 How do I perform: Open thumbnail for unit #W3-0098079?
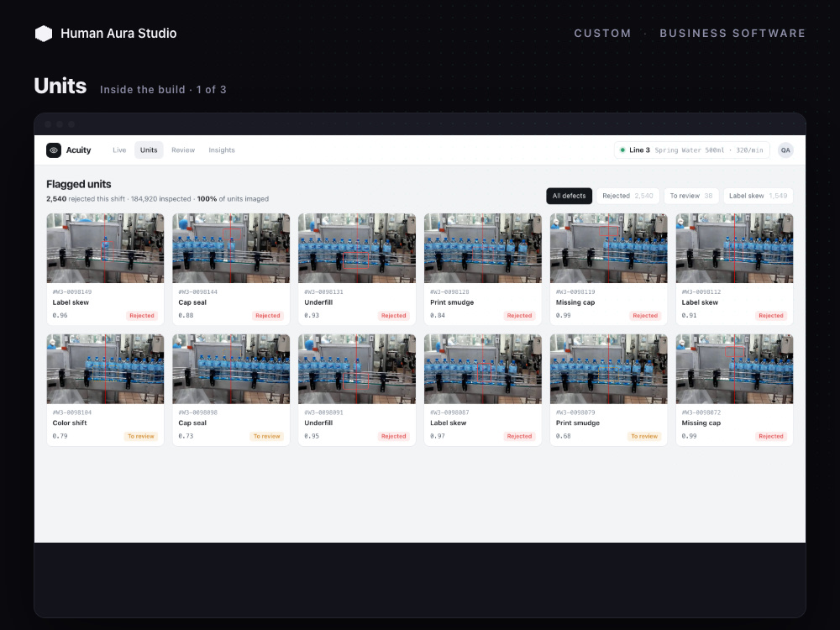608,369
